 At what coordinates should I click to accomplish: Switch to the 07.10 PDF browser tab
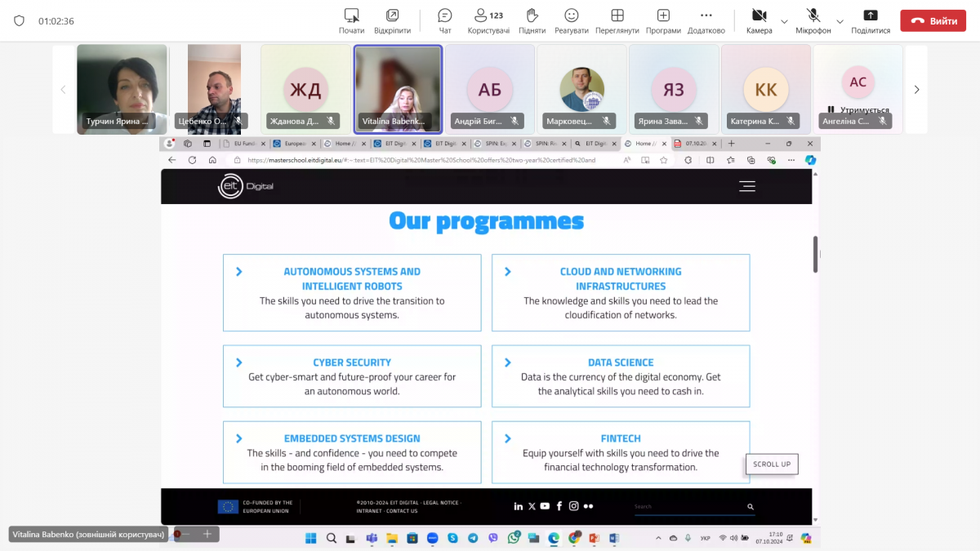697,144
